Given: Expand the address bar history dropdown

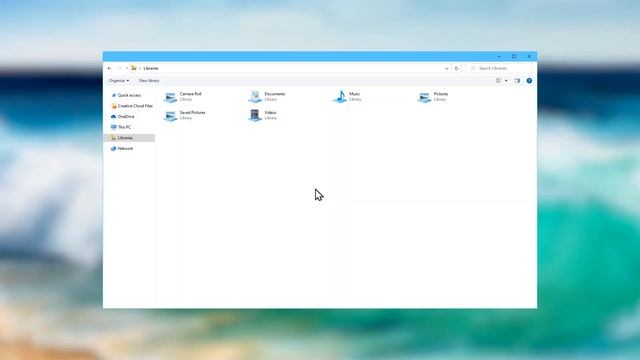Looking at the screenshot, I should 446,69.
